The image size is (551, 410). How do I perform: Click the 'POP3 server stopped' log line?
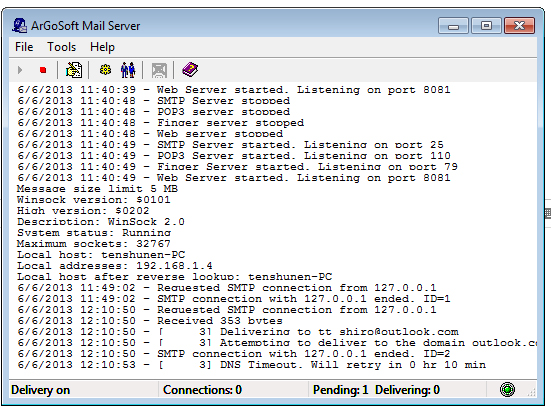154,112
